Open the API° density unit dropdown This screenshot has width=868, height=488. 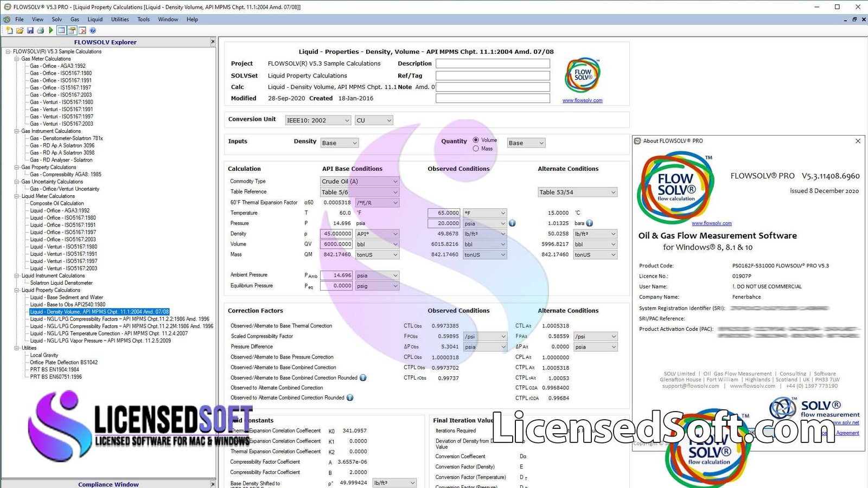pyautogui.click(x=377, y=234)
